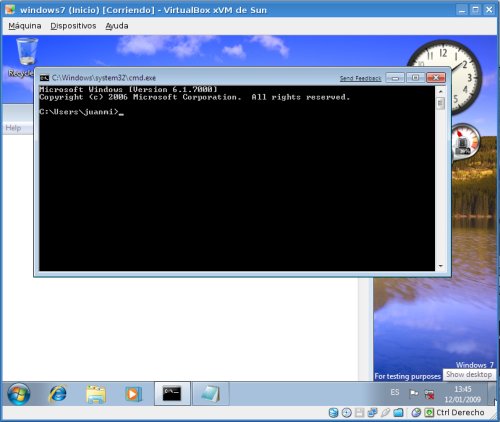Click the Show desktop button strip
This screenshot has width=500, height=422.
491,394
